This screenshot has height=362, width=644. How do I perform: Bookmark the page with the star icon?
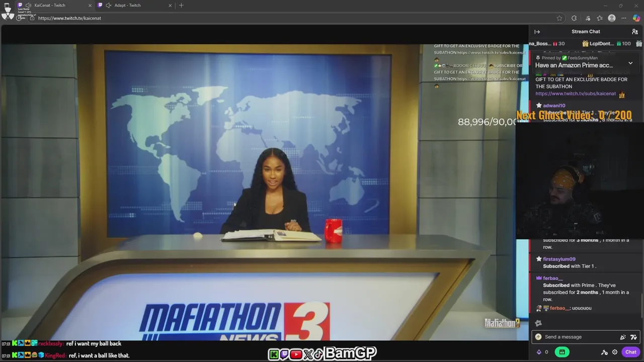click(x=559, y=18)
